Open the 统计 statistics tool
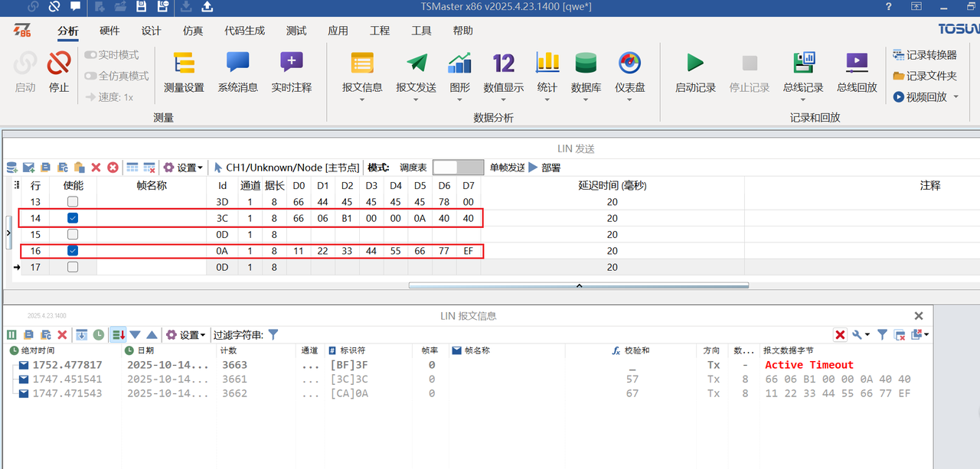This screenshot has width=980, height=469. coord(547,73)
